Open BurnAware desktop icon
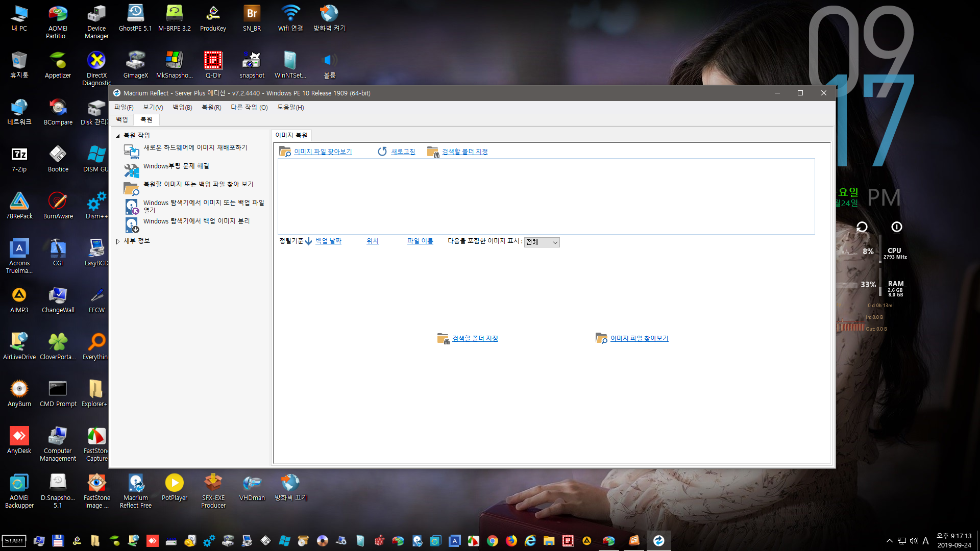 [x=58, y=205]
